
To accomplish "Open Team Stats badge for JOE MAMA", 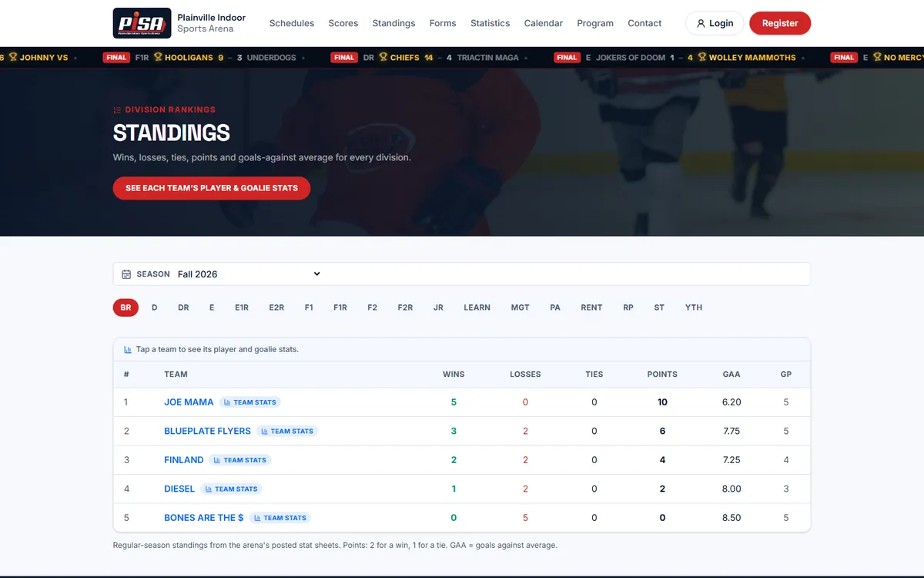I will [x=249, y=402].
